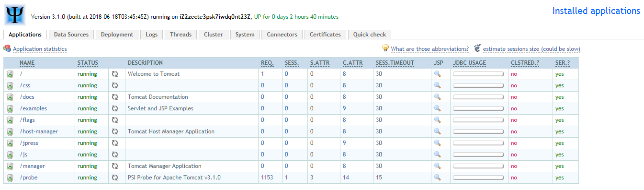Reload the /examples application
644x190 pixels.
pyautogui.click(x=115, y=108)
